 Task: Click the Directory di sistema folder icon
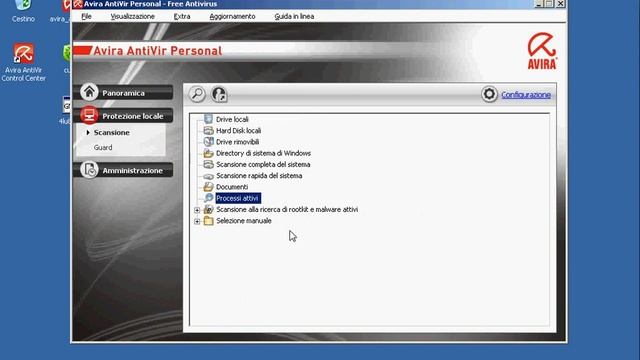point(208,153)
